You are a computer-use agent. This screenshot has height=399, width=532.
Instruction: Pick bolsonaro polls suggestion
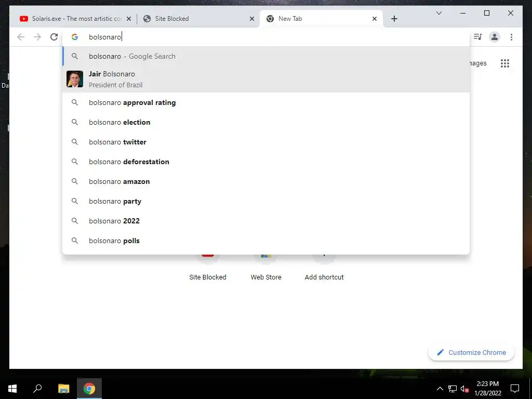(x=267, y=241)
